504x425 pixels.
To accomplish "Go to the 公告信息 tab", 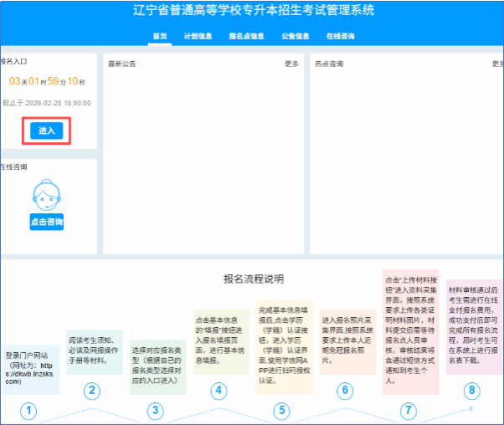I will pyautogui.click(x=295, y=37).
